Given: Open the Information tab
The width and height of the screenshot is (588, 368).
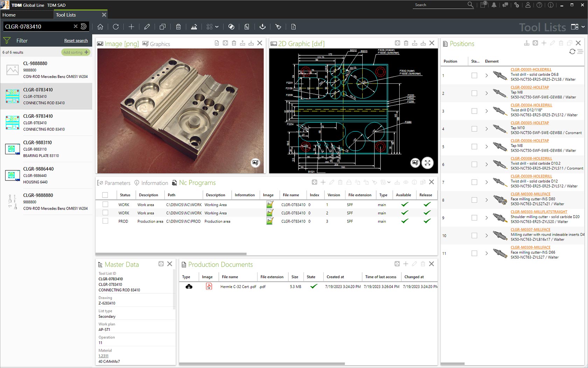Looking at the screenshot, I should (x=151, y=183).
